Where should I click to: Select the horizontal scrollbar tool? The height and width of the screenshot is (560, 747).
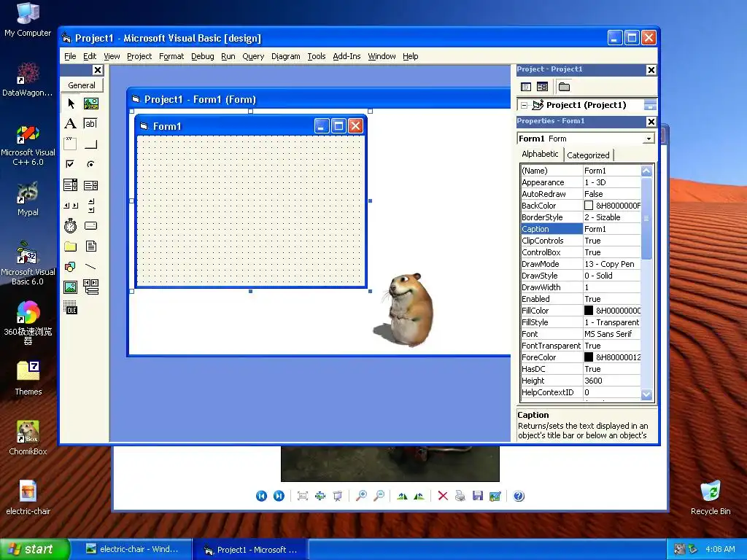click(71, 206)
